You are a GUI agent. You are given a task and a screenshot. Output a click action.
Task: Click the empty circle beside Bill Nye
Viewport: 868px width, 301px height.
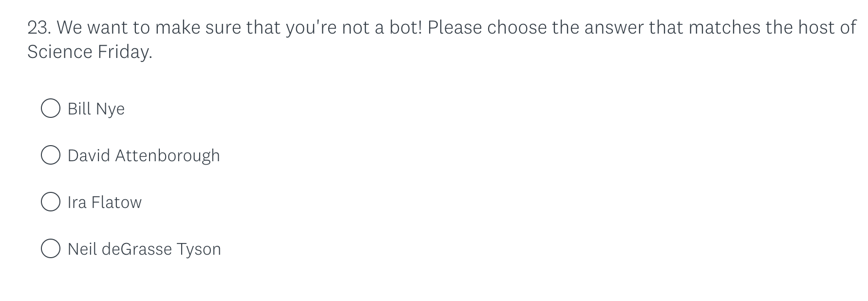coord(51,108)
